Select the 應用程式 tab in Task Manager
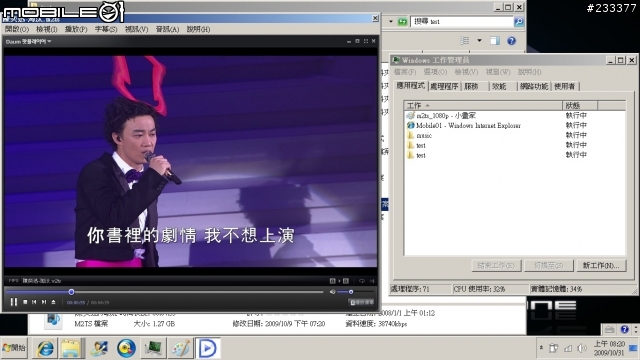This screenshot has width=640, height=360. coord(411,85)
